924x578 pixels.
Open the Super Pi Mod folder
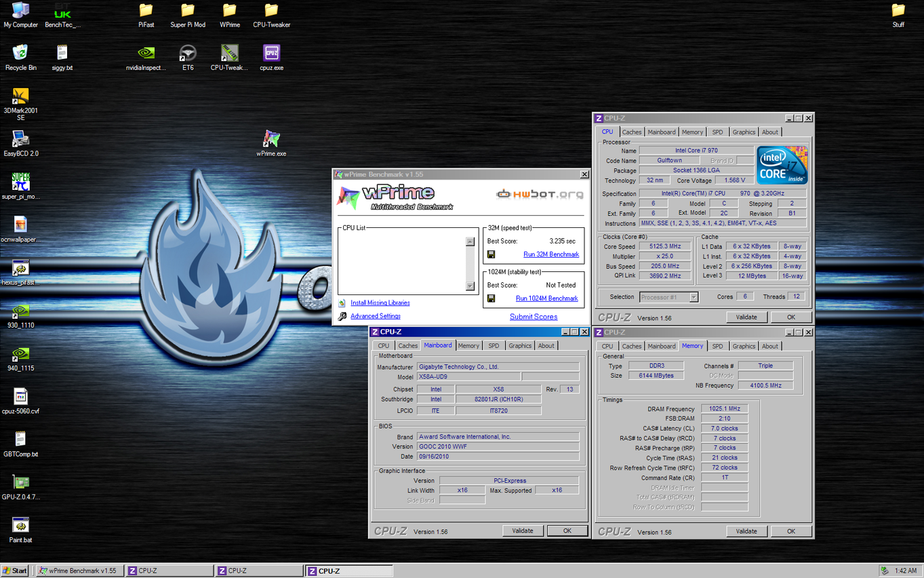(188, 15)
